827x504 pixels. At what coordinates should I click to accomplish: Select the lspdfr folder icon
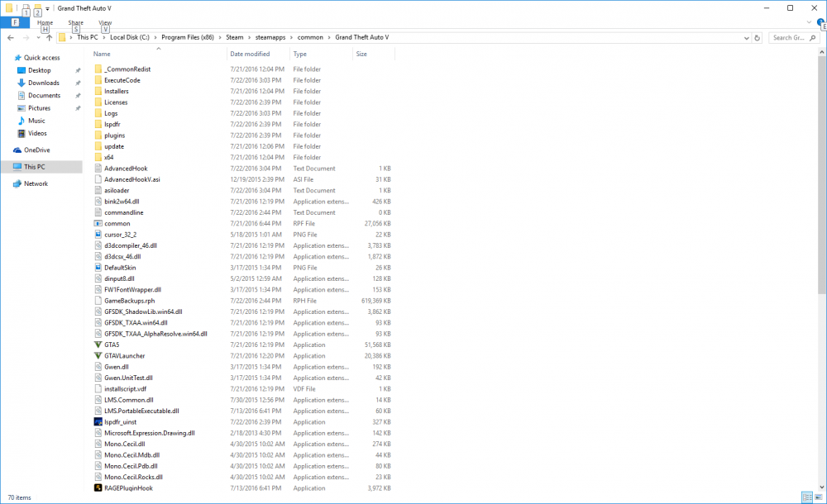pyautogui.click(x=98, y=125)
